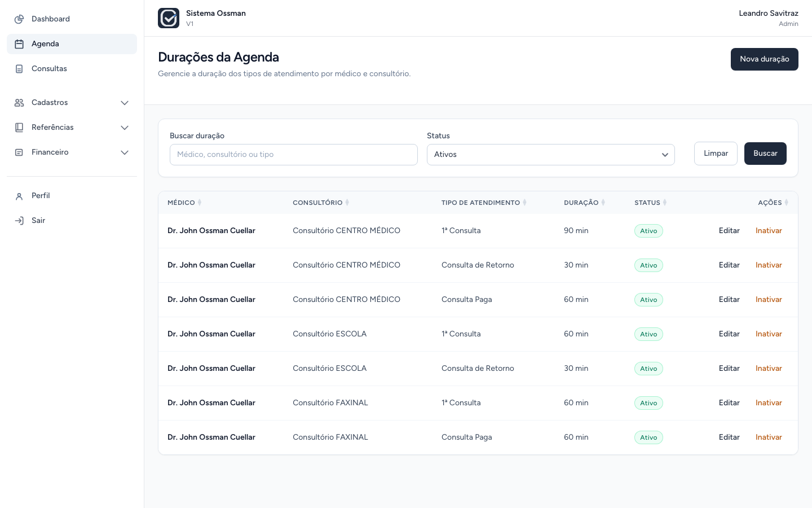Edit CENTRO MÉDICO Consulta de Retorno row
This screenshot has height=508, width=812.
pos(729,265)
